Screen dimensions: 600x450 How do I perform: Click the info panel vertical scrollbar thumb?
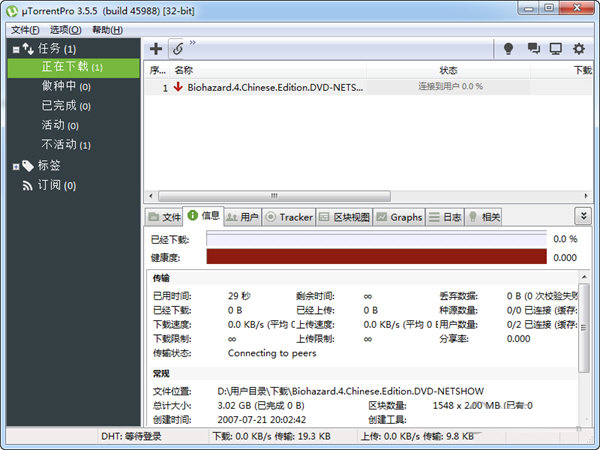click(584, 328)
